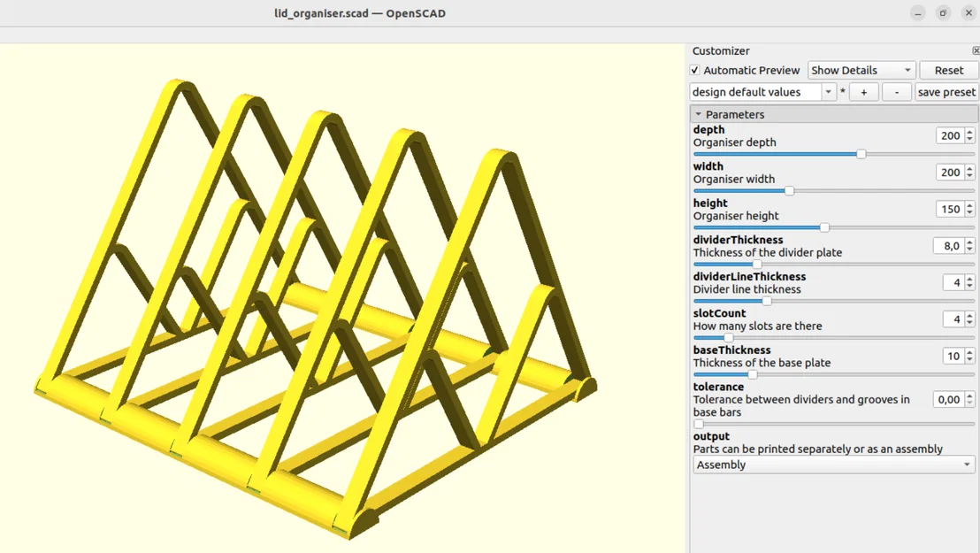
Task: Click the slotCount slider handle
Action: 728,338
